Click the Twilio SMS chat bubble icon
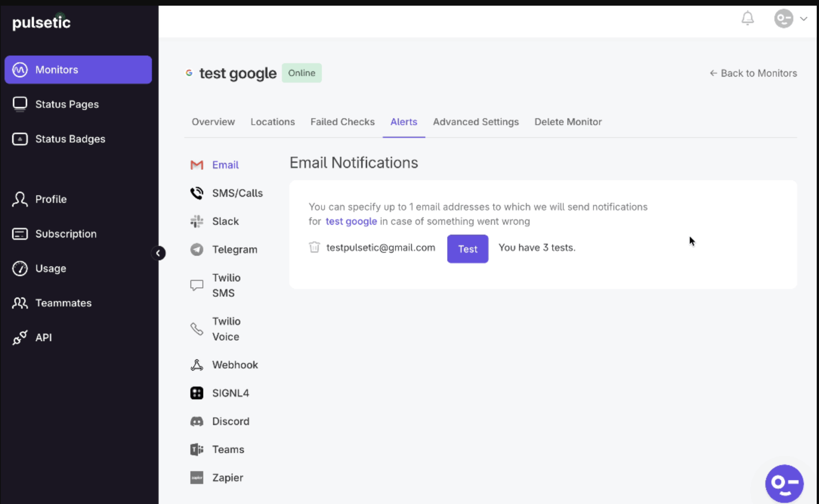 pos(196,285)
